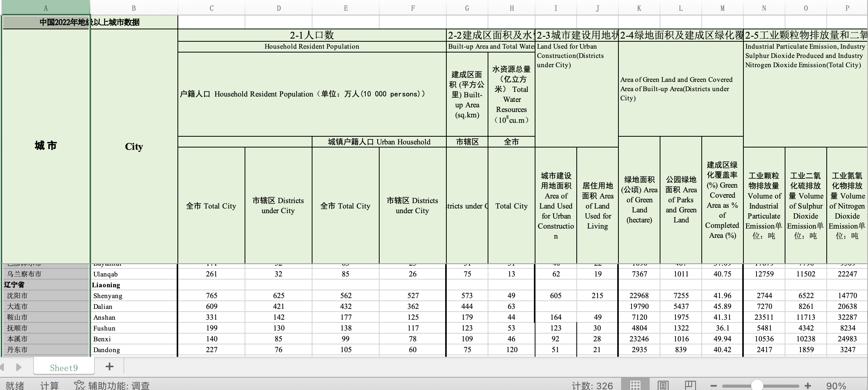Select column H header

tap(512, 8)
